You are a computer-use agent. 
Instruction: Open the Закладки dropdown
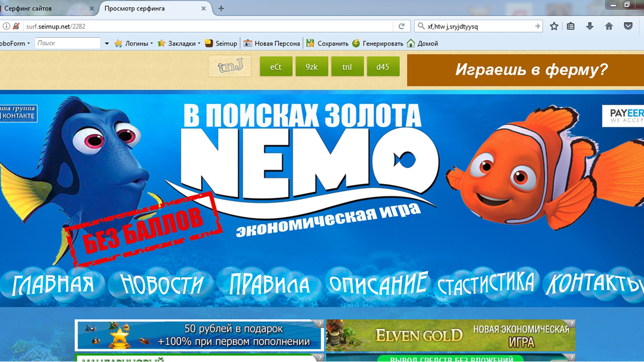(179, 43)
